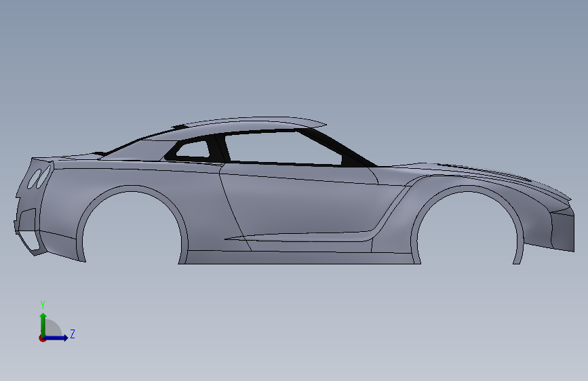Click the XYZ orientation triad
The image size is (588, 381).
56,322
